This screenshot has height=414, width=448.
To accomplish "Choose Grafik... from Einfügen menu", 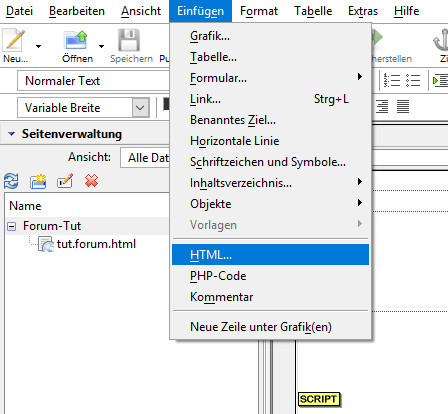I will tap(270, 36).
